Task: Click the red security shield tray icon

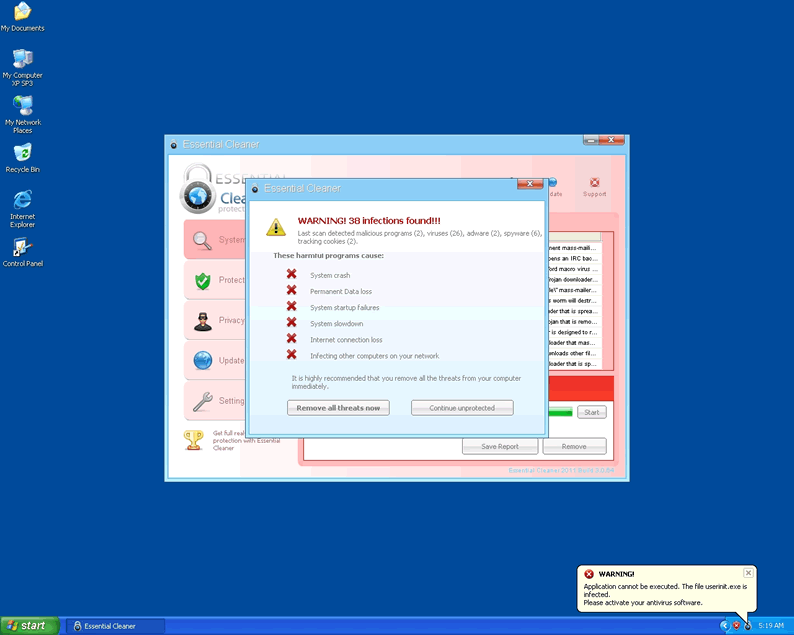Action: [x=736, y=626]
